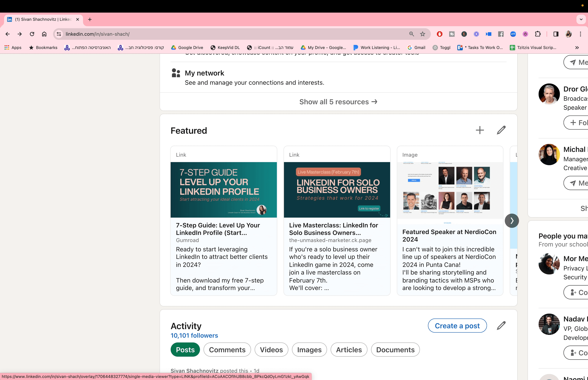The height and width of the screenshot is (380, 588).
Task: Click Show all 5 resources
Action: [x=338, y=102]
